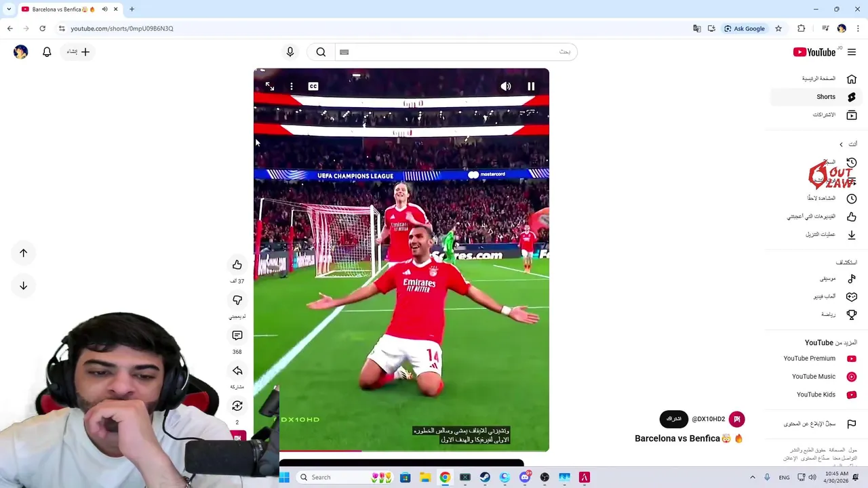Open File Explorer from the taskbar
Screen dimensions: 868x488
click(425, 477)
